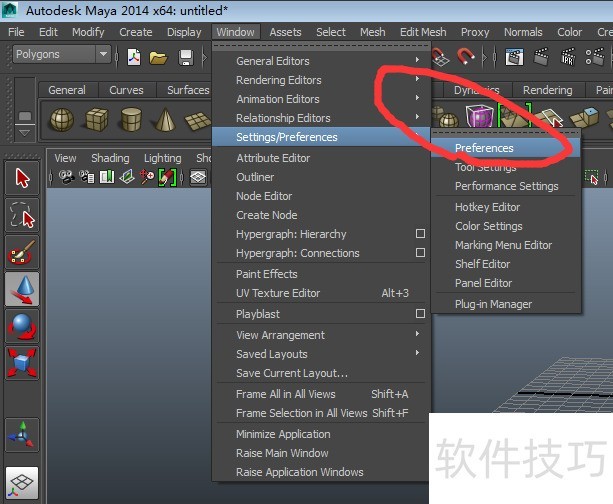Open the Shelf Editor

(x=482, y=264)
